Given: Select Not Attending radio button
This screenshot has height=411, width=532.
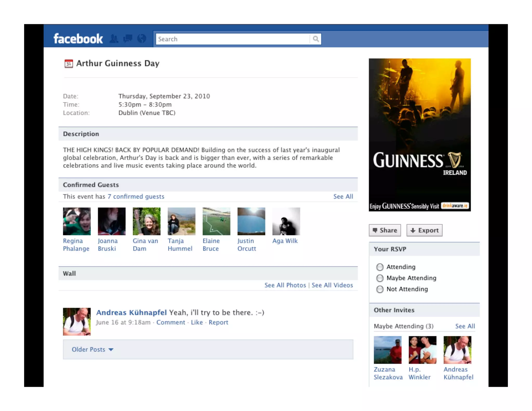Looking at the screenshot, I should pyautogui.click(x=380, y=289).
